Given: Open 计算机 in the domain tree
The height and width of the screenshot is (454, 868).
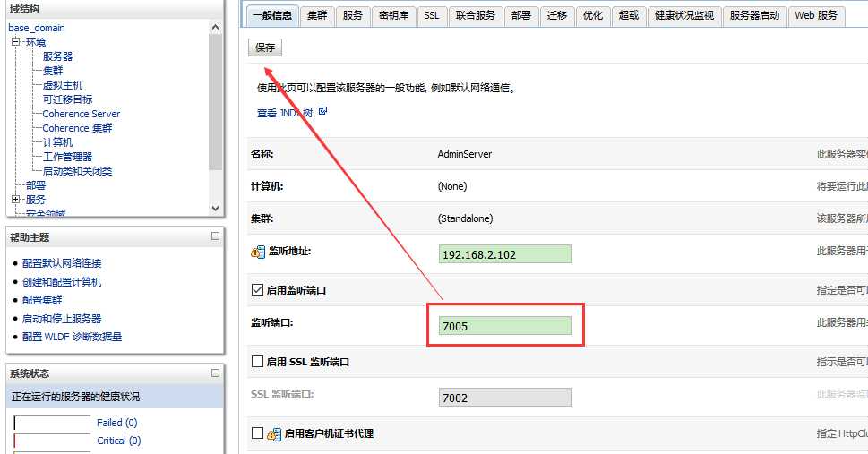Looking at the screenshot, I should (x=57, y=142).
